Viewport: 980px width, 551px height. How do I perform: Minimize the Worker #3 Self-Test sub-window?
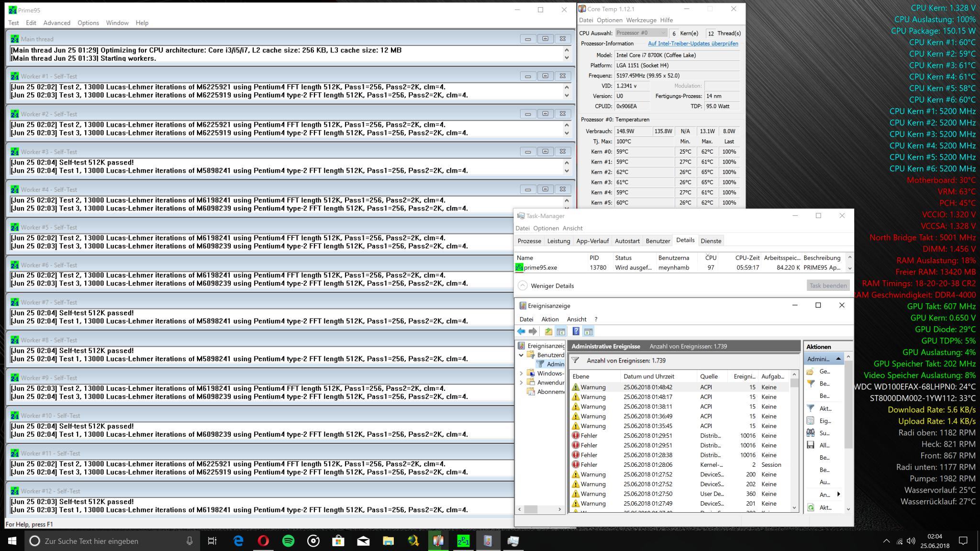(x=528, y=152)
